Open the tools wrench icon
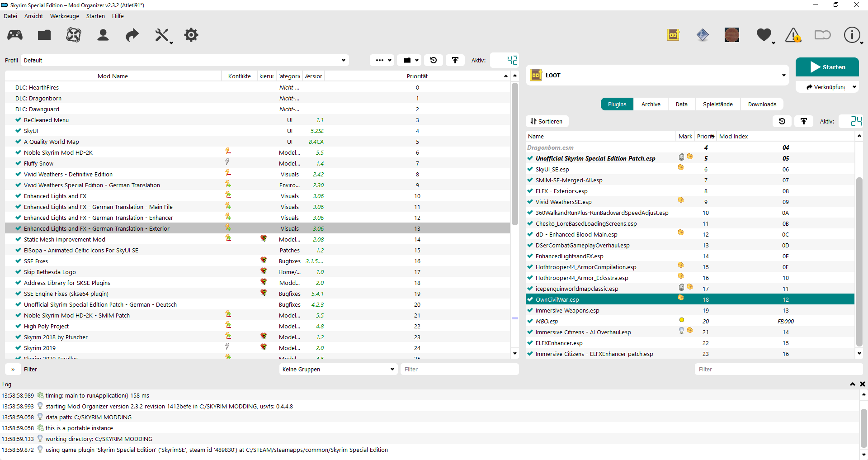 coord(162,35)
